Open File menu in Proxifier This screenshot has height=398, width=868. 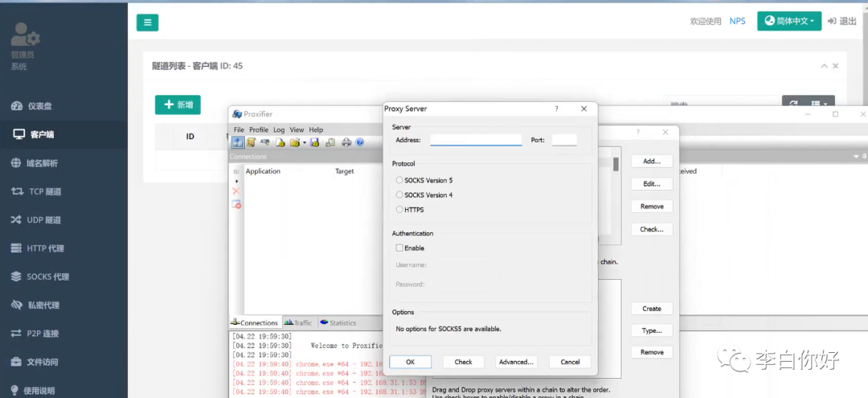(239, 129)
